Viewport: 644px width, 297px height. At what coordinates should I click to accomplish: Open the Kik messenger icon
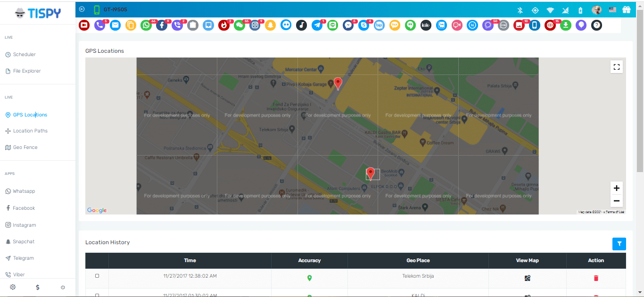[426, 25]
